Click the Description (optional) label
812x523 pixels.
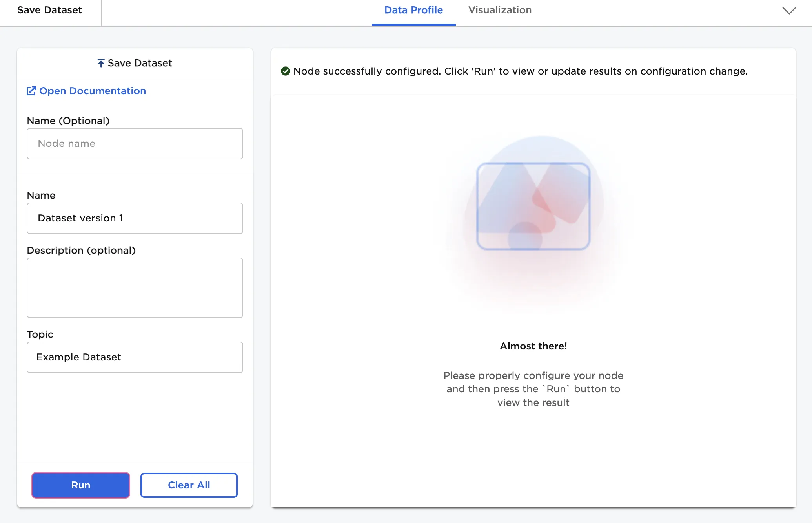[x=81, y=251]
